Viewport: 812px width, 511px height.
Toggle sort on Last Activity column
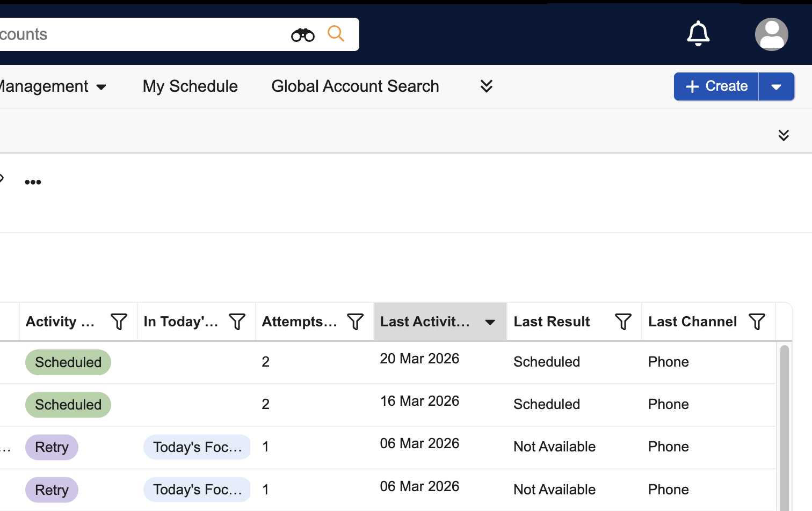pos(490,322)
